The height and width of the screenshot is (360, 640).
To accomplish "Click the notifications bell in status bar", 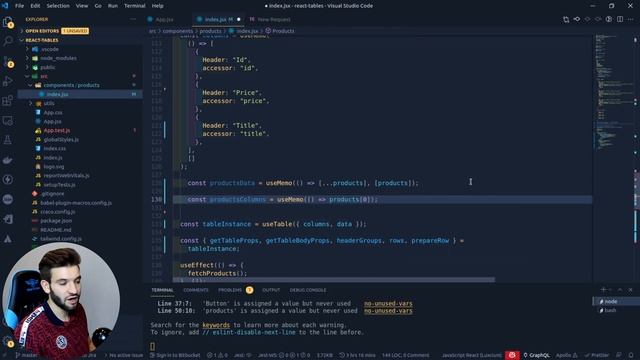I will (x=631, y=355).
